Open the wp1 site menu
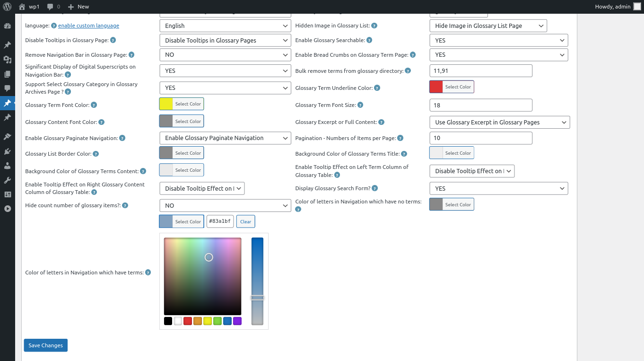This screenshot has width=644, height=361. (x=29, y=7)
